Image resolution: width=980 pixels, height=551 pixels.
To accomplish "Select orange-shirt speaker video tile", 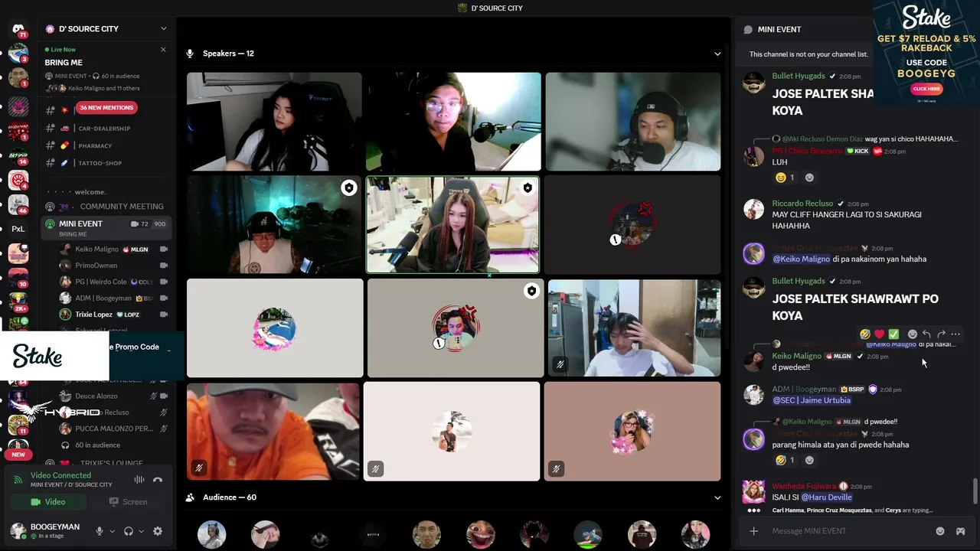I will click(x=273, y=432).
